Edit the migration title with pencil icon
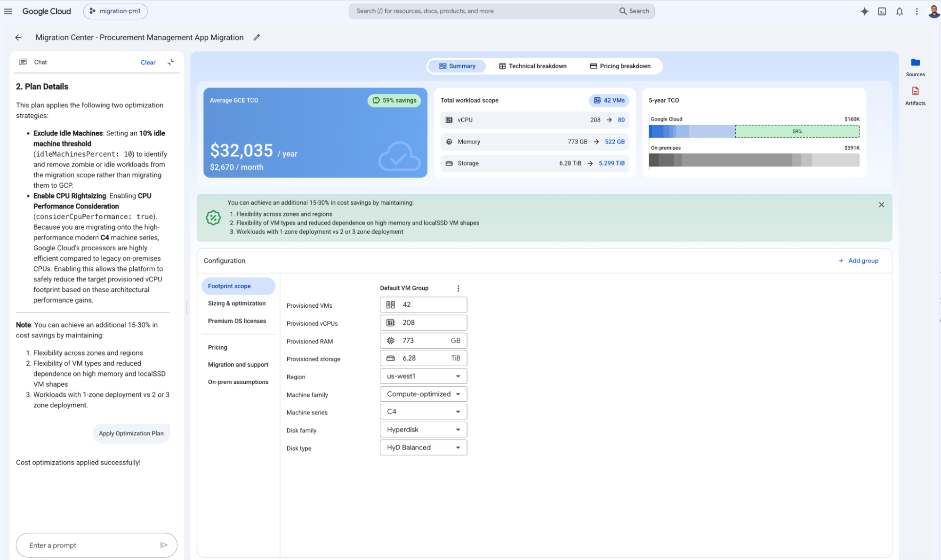This screenshot has width=941, height=560. 257,37
